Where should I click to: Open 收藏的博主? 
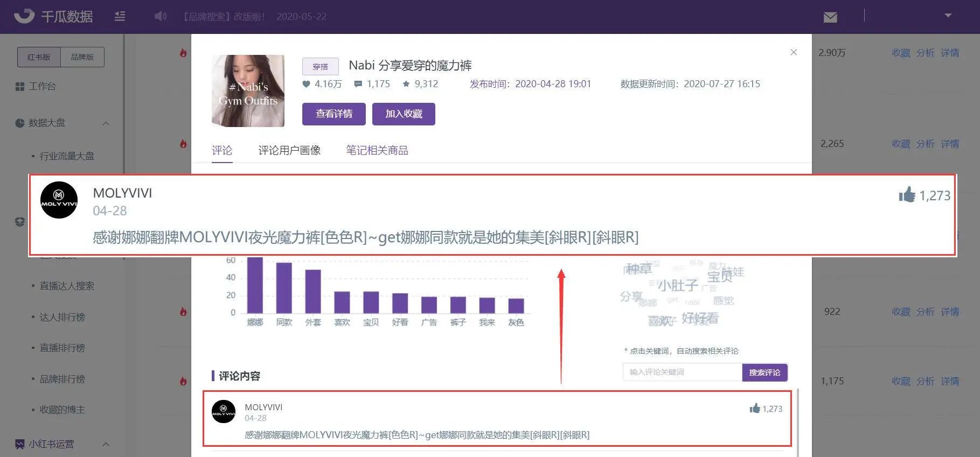click(x=62, y=410)
